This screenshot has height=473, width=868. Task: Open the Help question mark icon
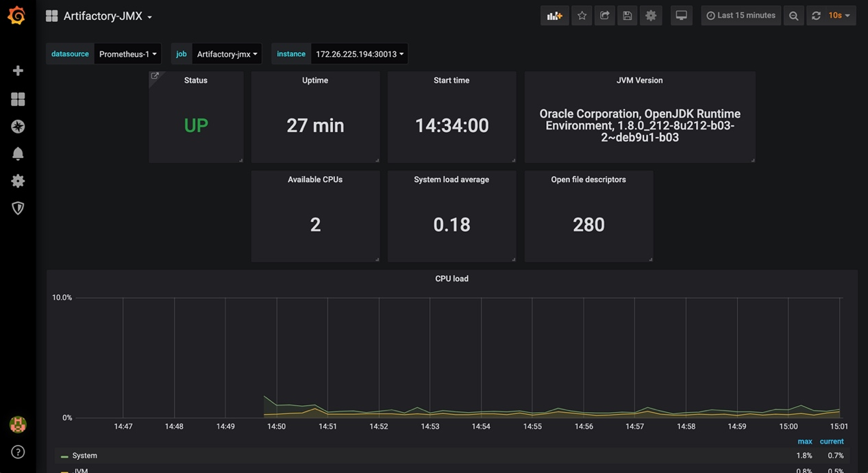point(18,452)
